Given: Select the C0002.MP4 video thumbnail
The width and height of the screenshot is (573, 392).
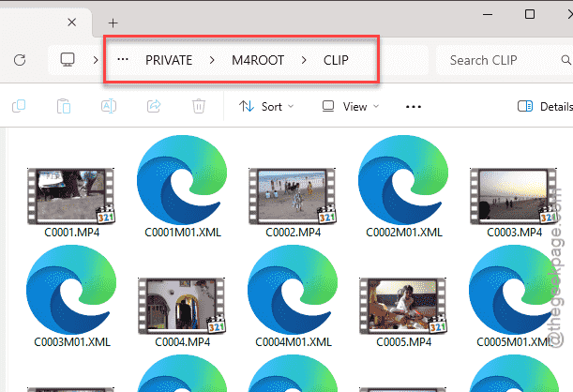Looking at the screenshot, I should coord(293,196).
